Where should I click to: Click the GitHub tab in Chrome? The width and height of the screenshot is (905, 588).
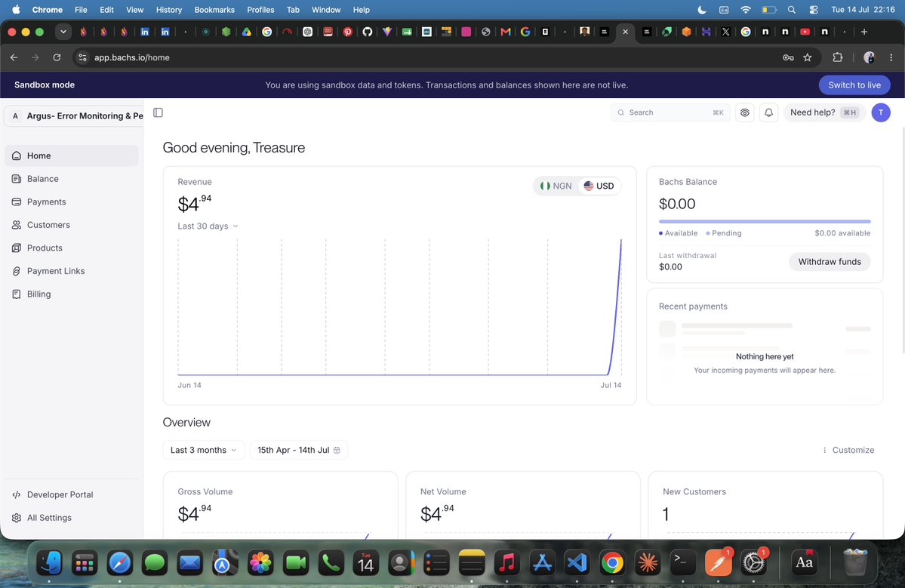click(367, 32)
